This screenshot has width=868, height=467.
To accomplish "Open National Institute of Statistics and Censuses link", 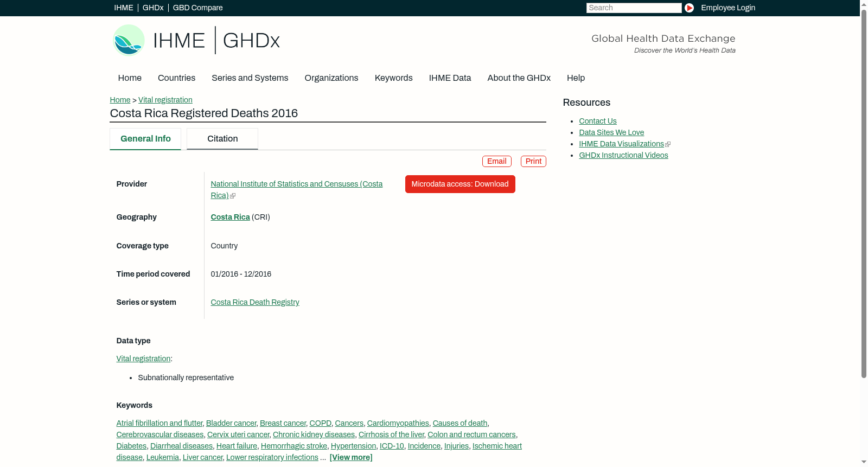I will (x=297, y=190).
